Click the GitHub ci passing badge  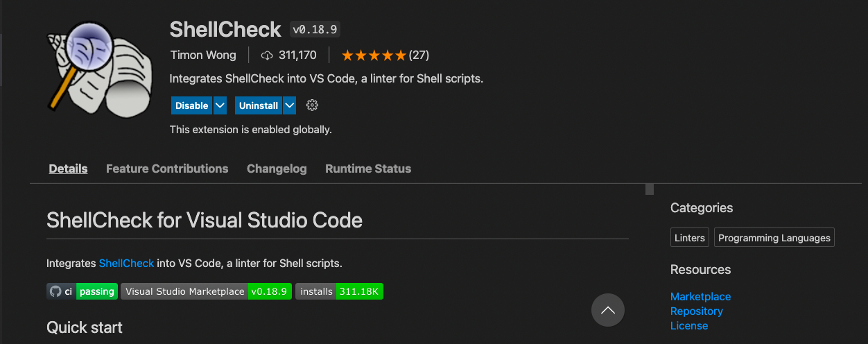coord(82,291)
